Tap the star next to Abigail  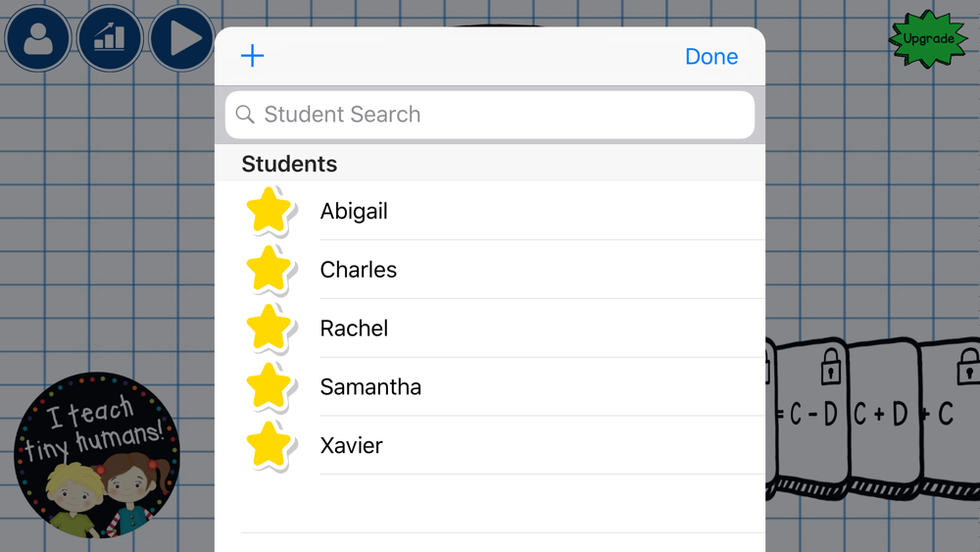point(270,212)
